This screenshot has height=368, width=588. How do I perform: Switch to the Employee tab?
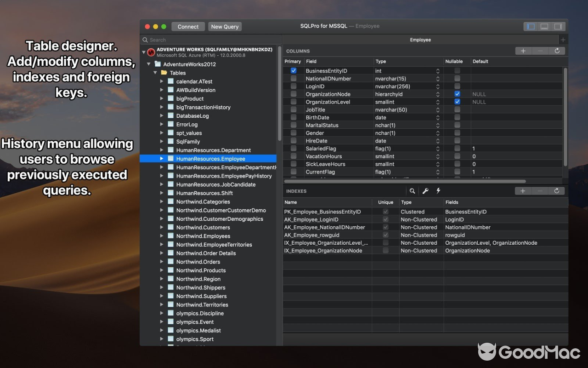point(420,40)
